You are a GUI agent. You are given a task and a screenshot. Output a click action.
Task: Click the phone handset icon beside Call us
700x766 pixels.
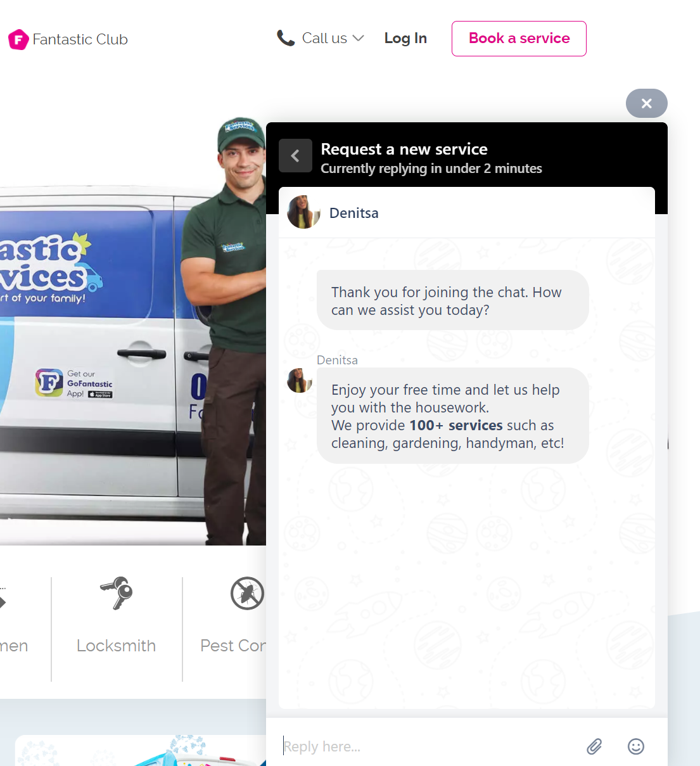pyautogui.click(x=286, y=38)
